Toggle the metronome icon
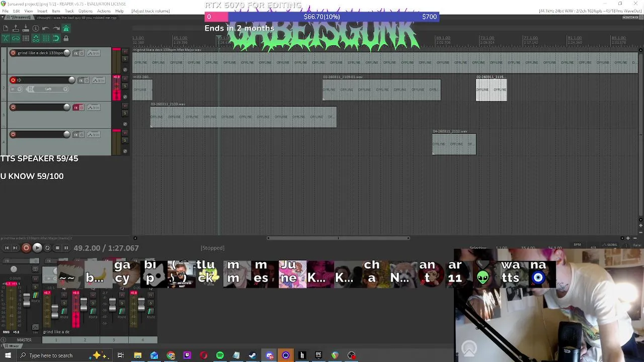The width and height of the screenshot is (644, 362). (x=66, y=29)
